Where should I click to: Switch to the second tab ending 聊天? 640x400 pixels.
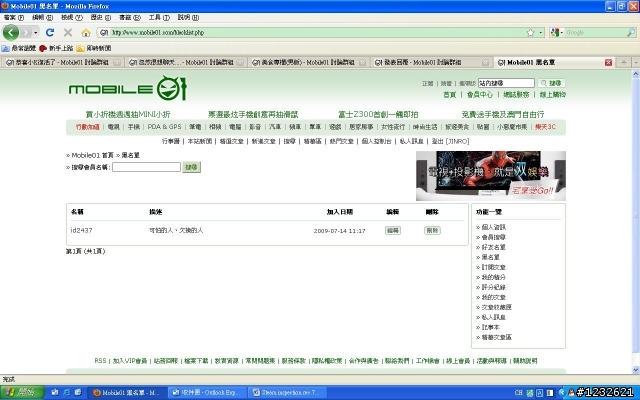coord(186,62)
